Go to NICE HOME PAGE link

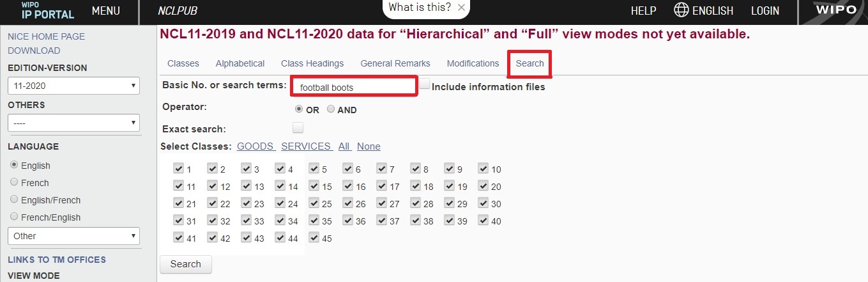46,36
